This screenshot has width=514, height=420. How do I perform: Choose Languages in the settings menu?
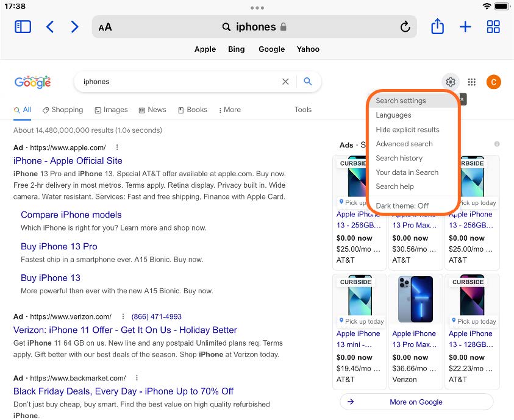point(413,115)
